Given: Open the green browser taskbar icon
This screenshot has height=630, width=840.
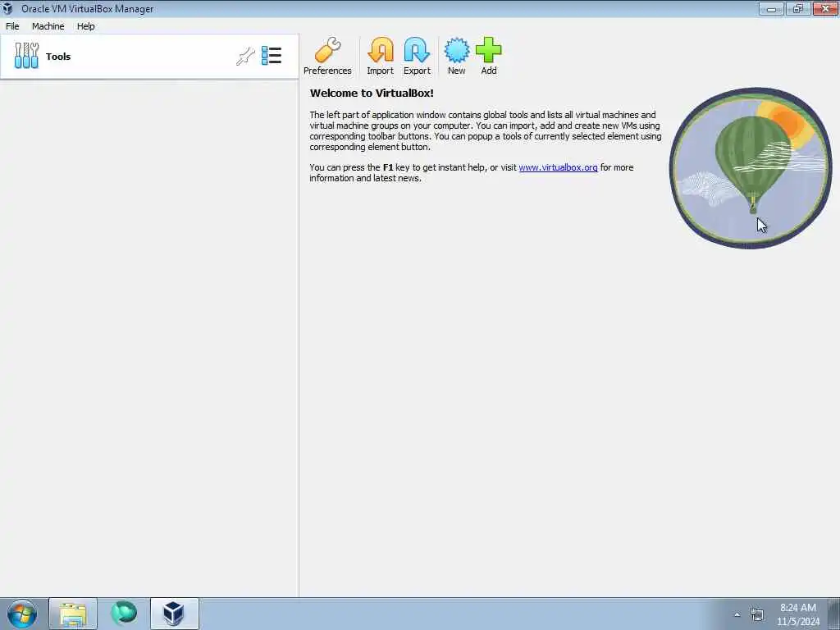Looking at the screenshot, I should tap(124, 614).
